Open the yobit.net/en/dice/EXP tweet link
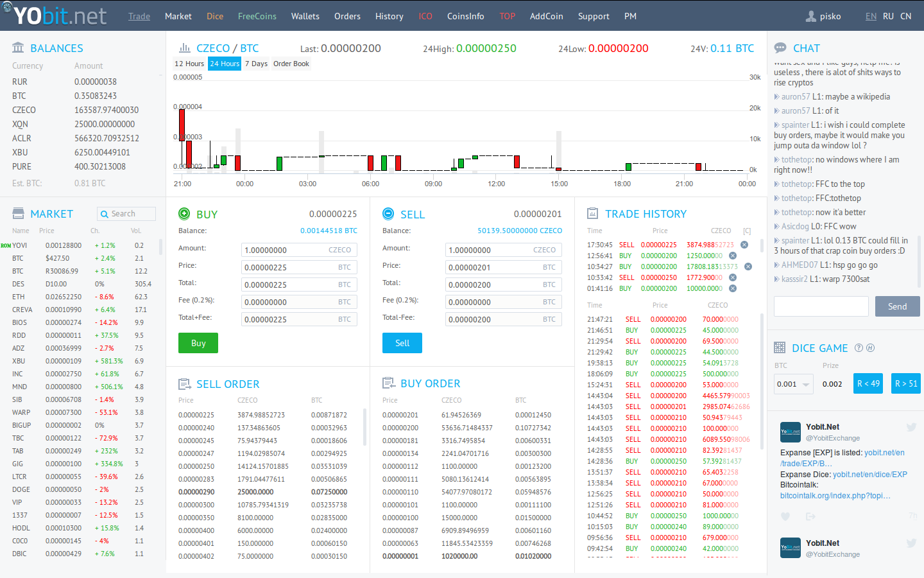Screen dimensions: 924x578 (x=870, y=475)
